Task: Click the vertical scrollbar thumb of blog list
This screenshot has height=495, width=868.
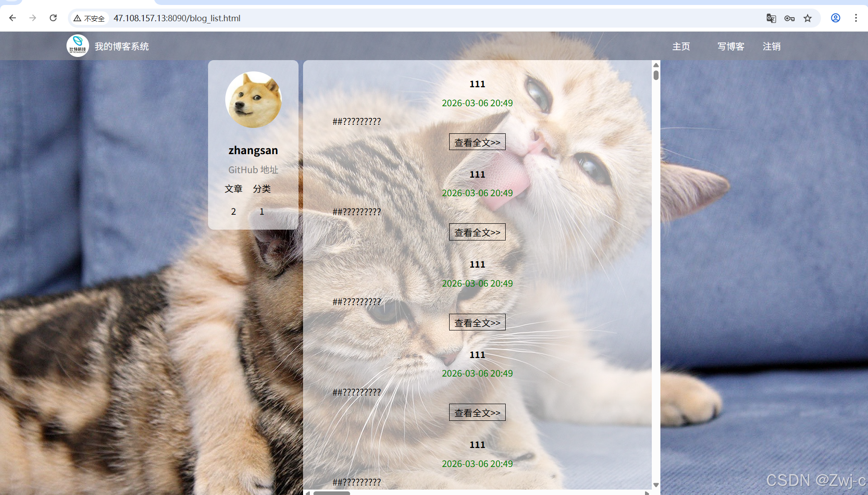Action: pos(656,75)
